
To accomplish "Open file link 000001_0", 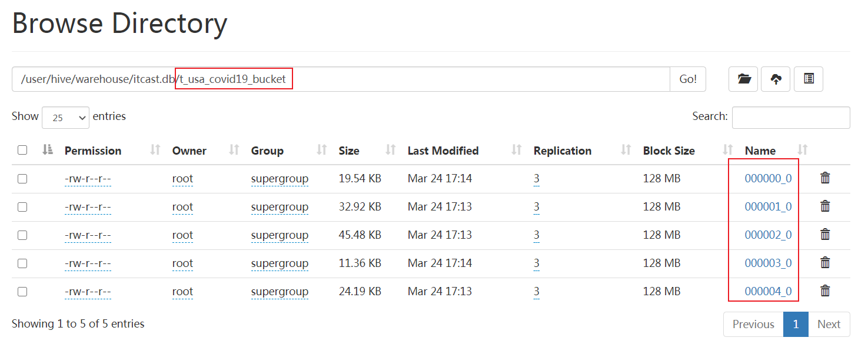I will click(x=768, y=206).
